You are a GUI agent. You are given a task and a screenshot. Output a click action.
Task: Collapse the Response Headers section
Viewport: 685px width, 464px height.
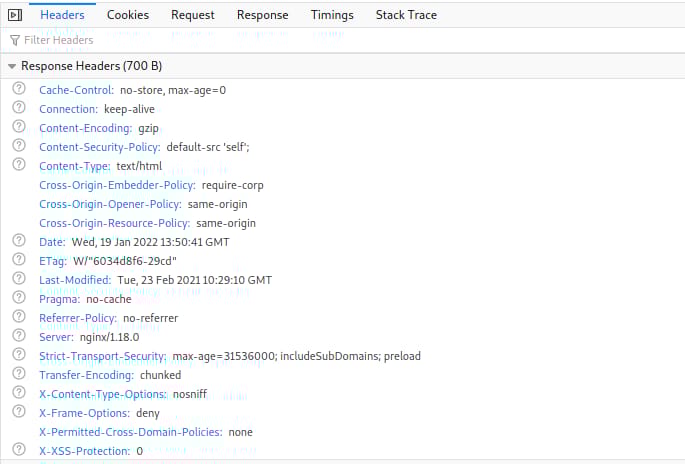click(x=12, y=66)
